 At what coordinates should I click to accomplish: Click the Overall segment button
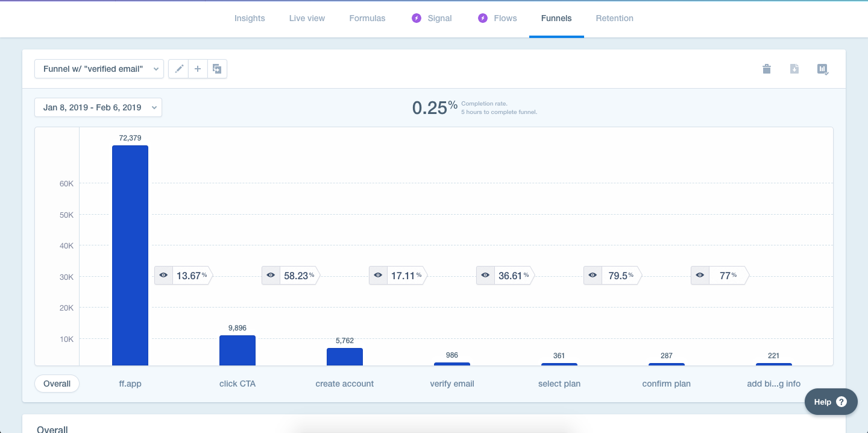[x=57, y=384]
